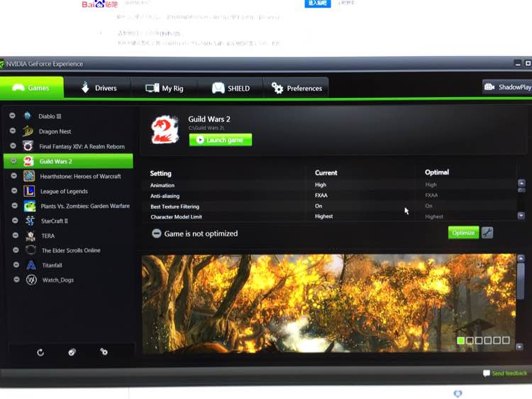
Task: Click Character Model Limit setting
Action: (x=329, y=217)
